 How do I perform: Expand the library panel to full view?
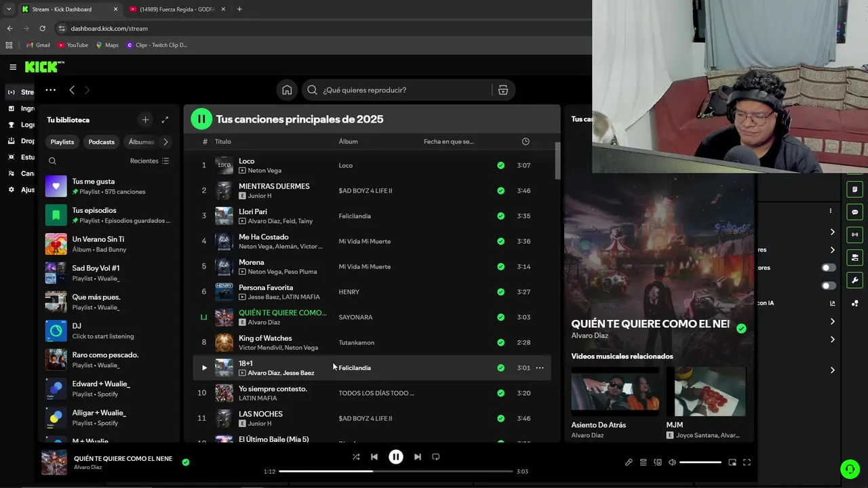[x=165, y=120]
